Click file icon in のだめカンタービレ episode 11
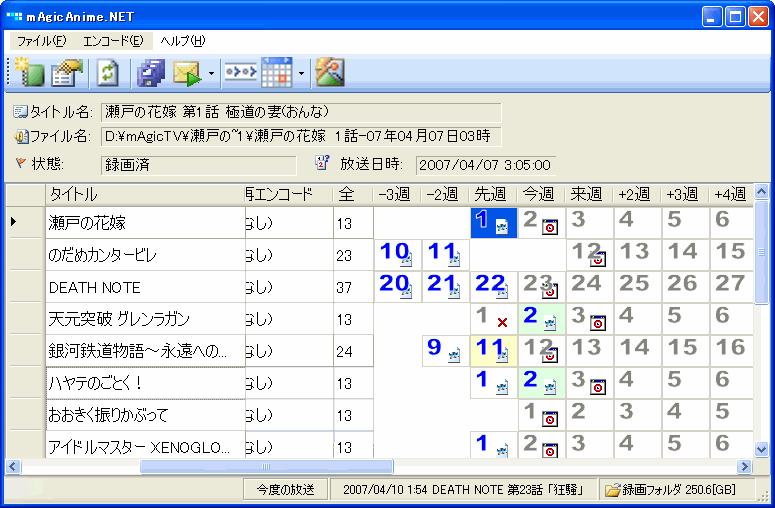Viewport: 775px width, 508px height. point(454,259)
